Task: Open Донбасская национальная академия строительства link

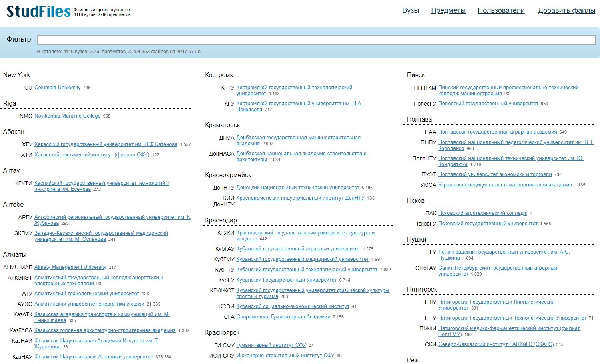Action: click(301, 156)
